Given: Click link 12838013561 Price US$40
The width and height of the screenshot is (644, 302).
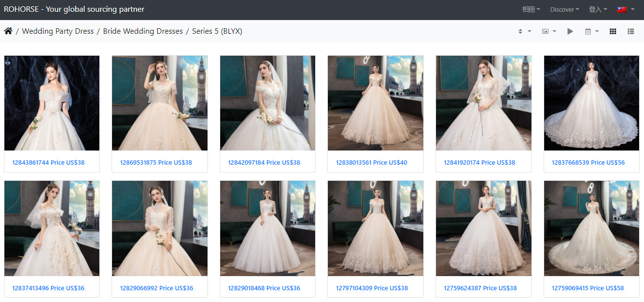Looking at the screenshot, I should (x=371, y=162).
